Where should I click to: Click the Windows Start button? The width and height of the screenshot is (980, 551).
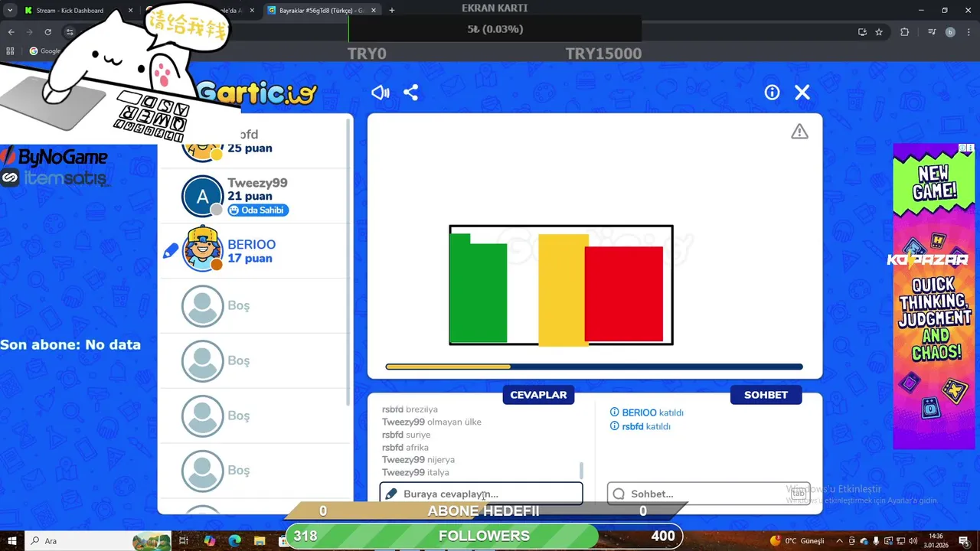coord(11,541)
